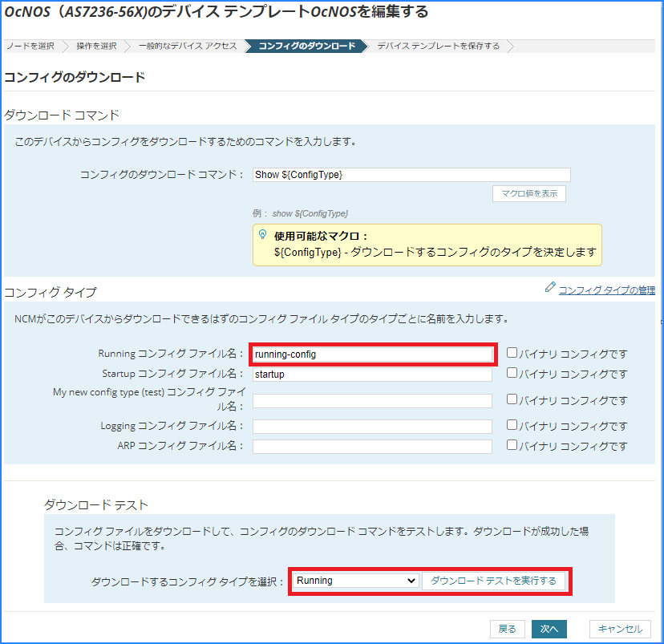Screen dimensions: 664x644
Task: Open 一般的なデバイス アクセス wizard step
Action: tap(188, 46)
